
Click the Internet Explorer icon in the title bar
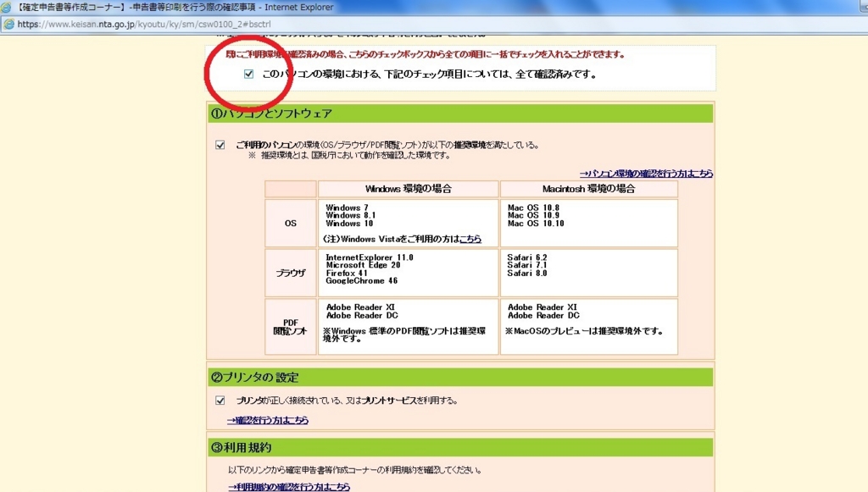[x=8, y=7]
